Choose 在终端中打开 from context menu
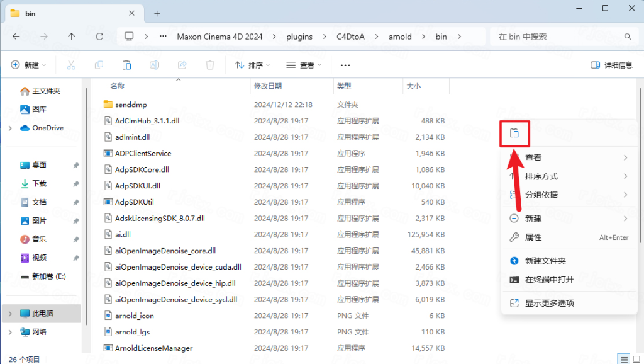 point(549,280)
